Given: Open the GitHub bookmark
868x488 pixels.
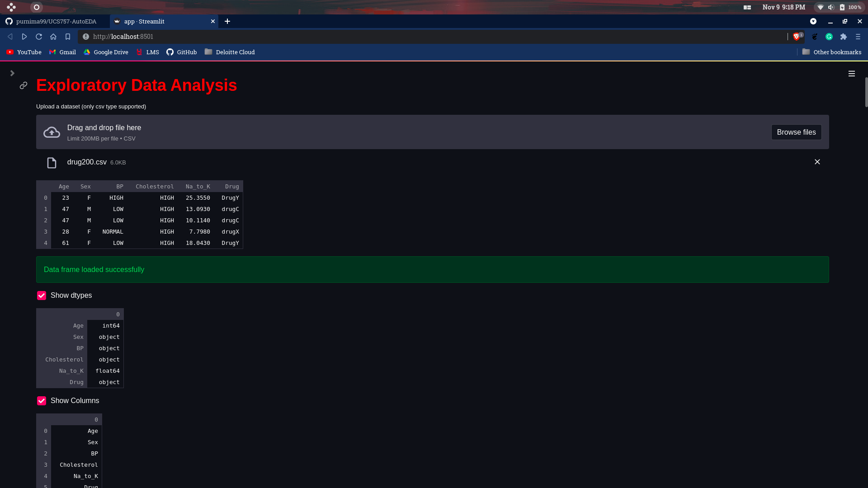Looking at the screenshot, I should point(182,52).
